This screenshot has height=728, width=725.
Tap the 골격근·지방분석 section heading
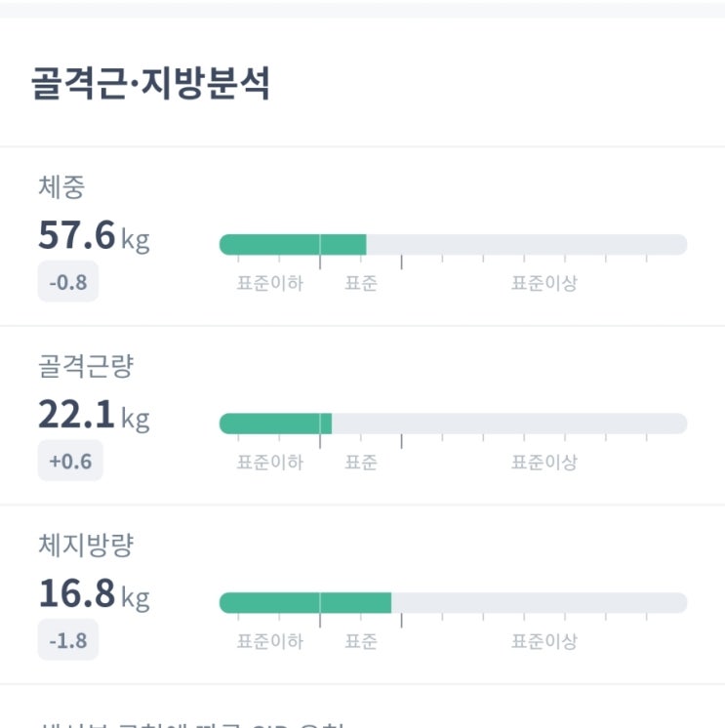[x=150, y=85]
